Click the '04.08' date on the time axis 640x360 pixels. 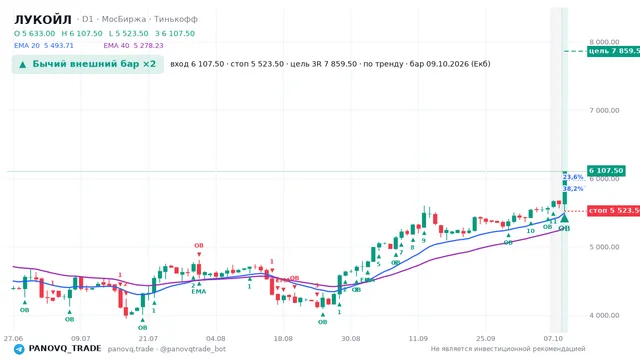[216, 339]
